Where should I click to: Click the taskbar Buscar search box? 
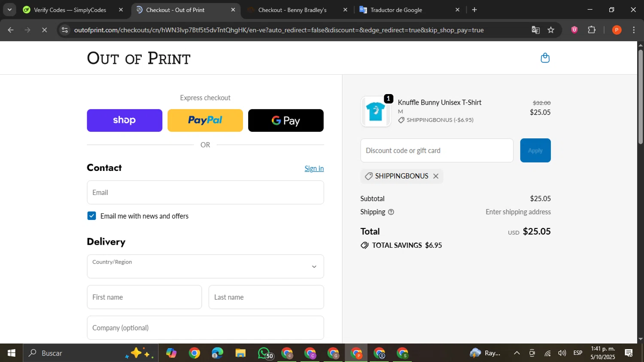point(91,353)
